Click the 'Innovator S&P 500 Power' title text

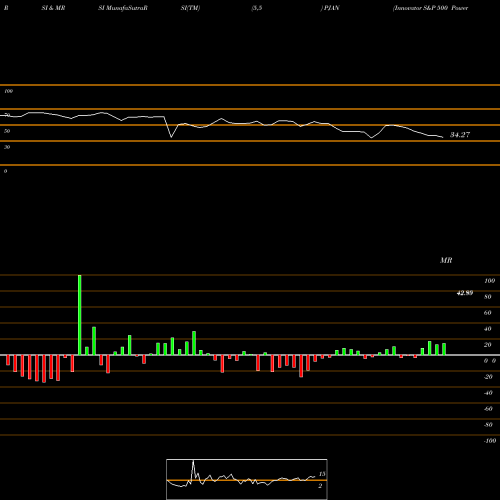tap(430, 8)
